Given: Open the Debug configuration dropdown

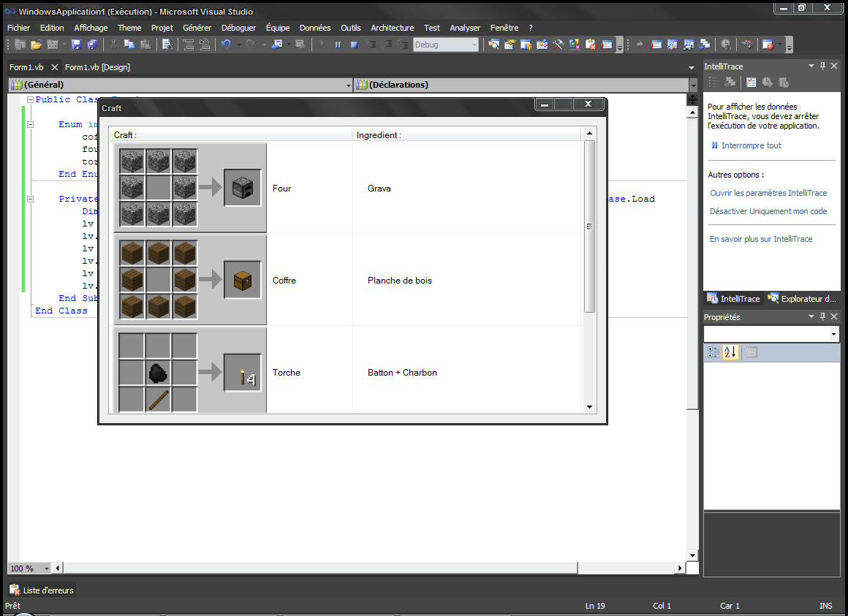Looking at the screenshot, I should tap(474, 45).
